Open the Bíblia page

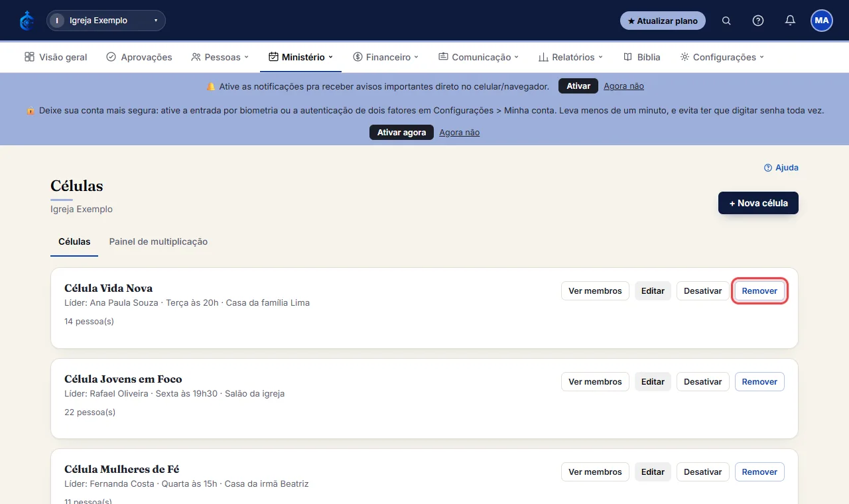coord(642,57)
